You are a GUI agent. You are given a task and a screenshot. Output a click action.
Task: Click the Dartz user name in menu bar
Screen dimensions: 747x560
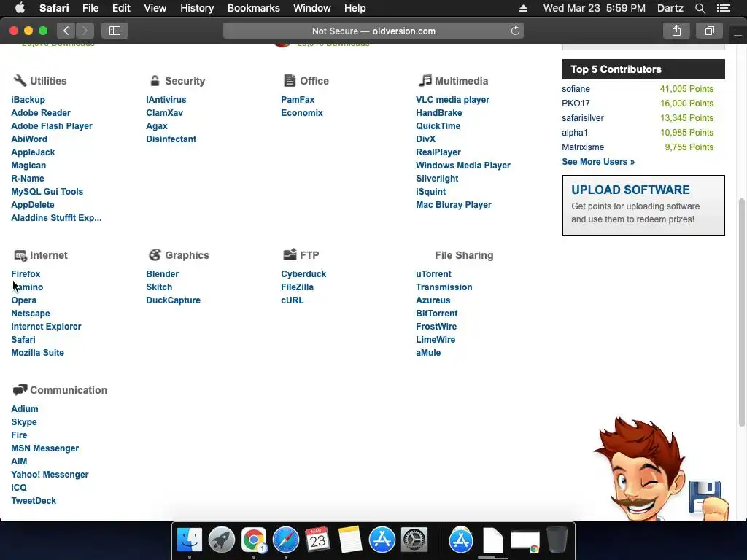(670, 8)
